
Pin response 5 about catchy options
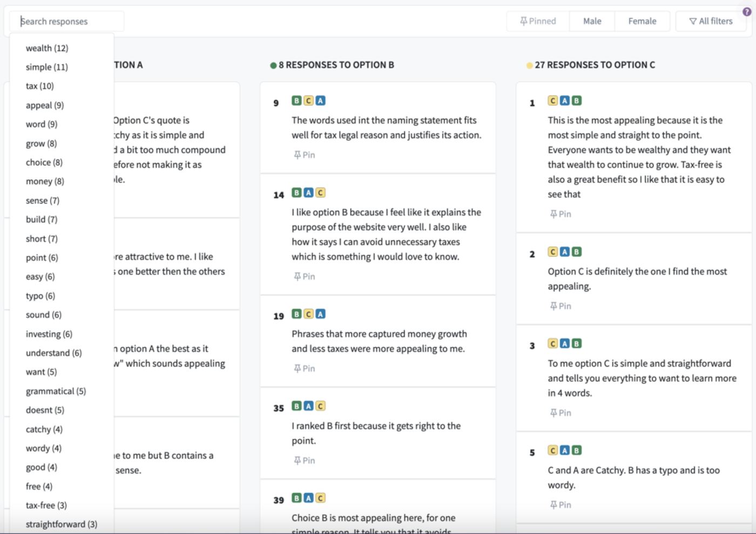[561, 505]
